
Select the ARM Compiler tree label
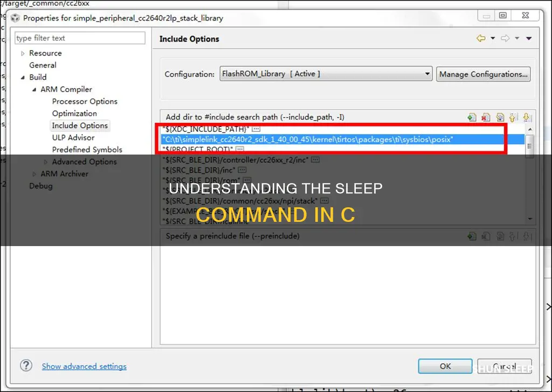point(66,89)
